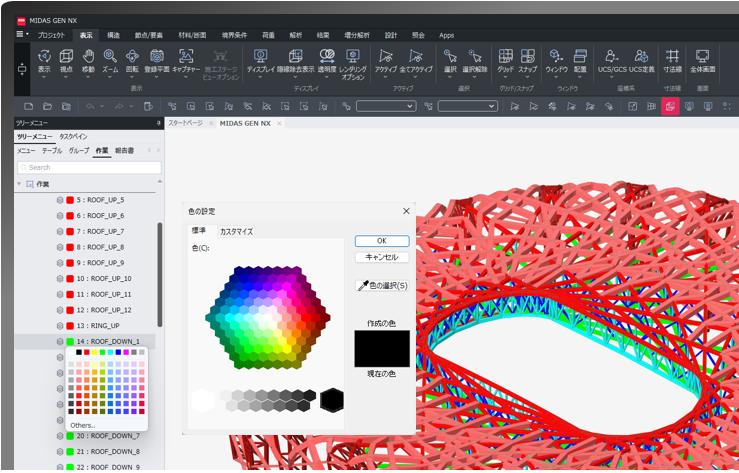Click the グリッド grid tool icon
739x473 pixels.
(506, 56)
